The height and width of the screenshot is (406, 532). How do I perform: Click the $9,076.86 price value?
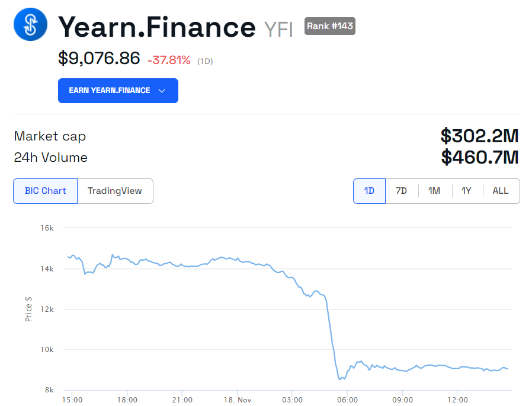click(99, 59)
